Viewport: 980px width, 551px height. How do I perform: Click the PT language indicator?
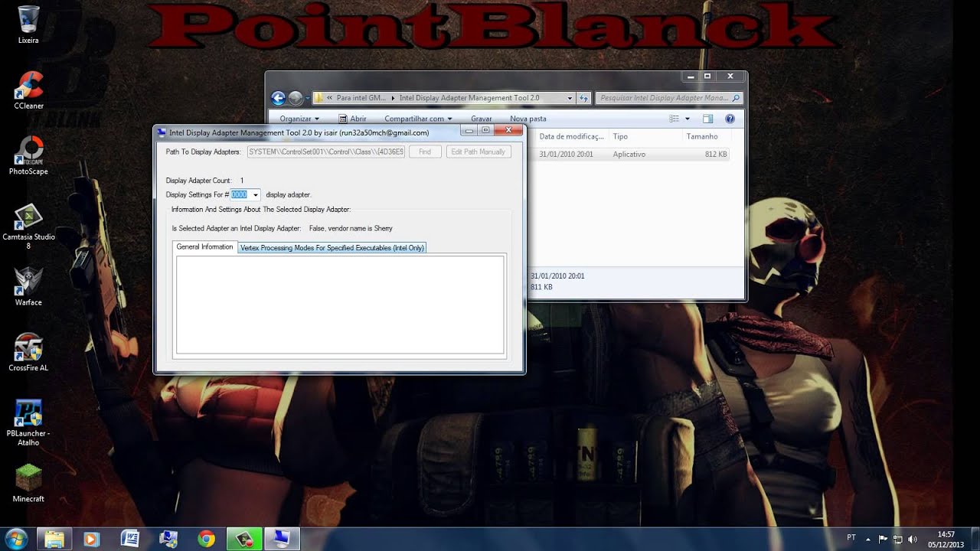pos(852,538)
